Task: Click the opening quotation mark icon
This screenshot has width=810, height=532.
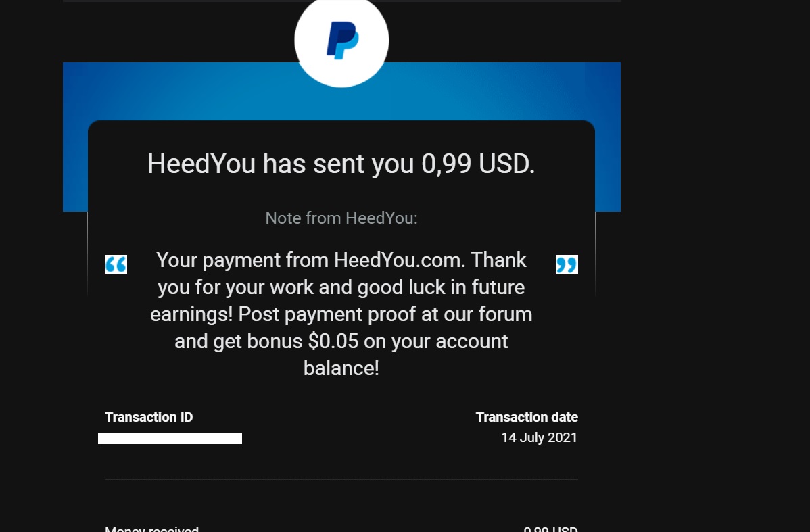Action: click(116, 264)
